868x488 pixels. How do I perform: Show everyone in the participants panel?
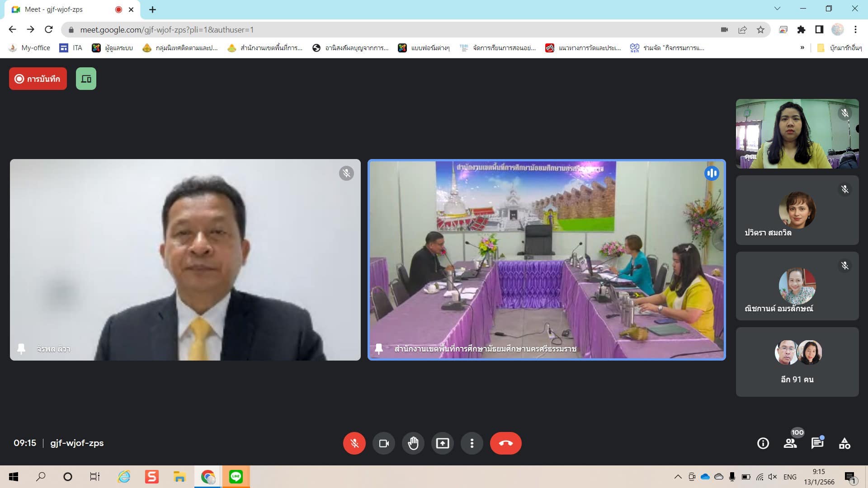coord(790,443)
